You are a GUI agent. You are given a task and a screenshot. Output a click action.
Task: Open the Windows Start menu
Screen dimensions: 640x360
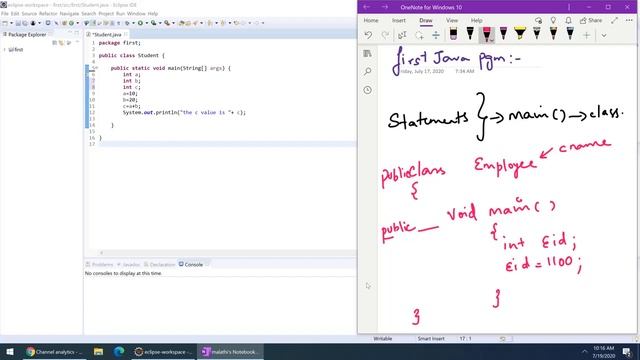[x=10, y=351]
